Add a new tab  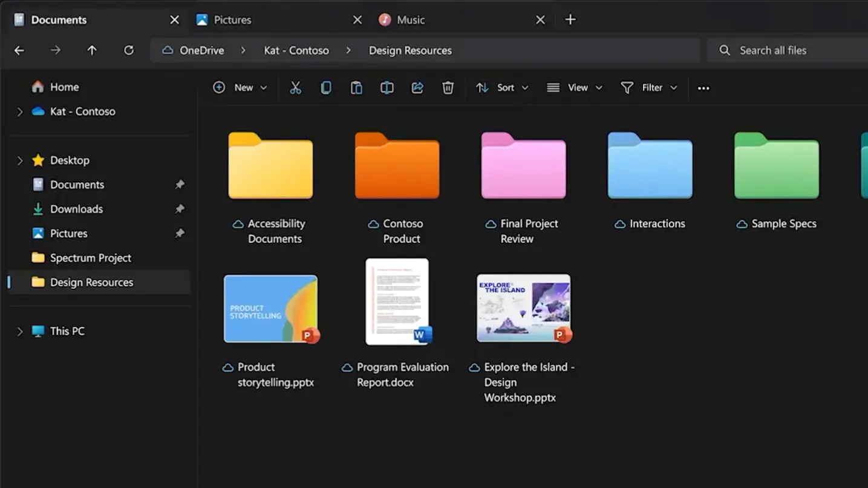click(570, 20)
